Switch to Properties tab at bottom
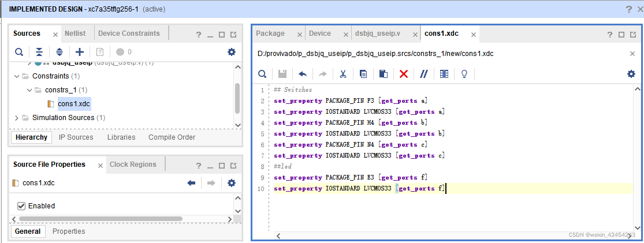644x243 pixels. 69,231
